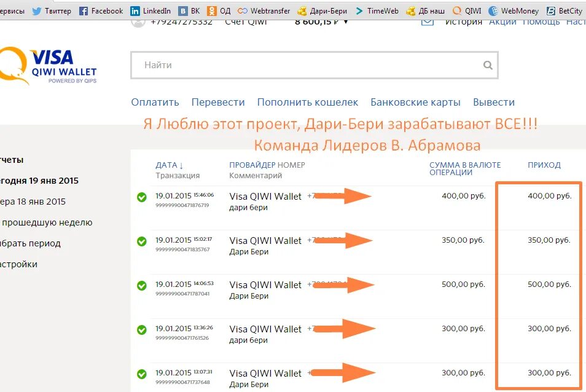Image resolution: width=586 pixels, height=392 pixels.
Task: Open the Facebook bookmark icon
Action: 84,11
